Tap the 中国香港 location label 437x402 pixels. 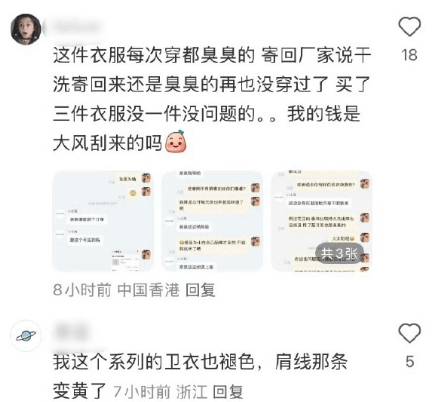[148, 290]
